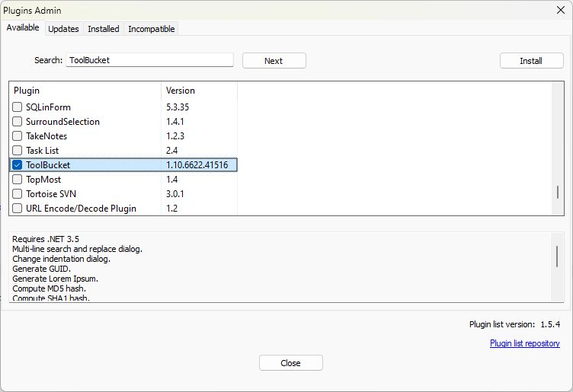Check the TopMost plugin checkbox

coord(18,180)
